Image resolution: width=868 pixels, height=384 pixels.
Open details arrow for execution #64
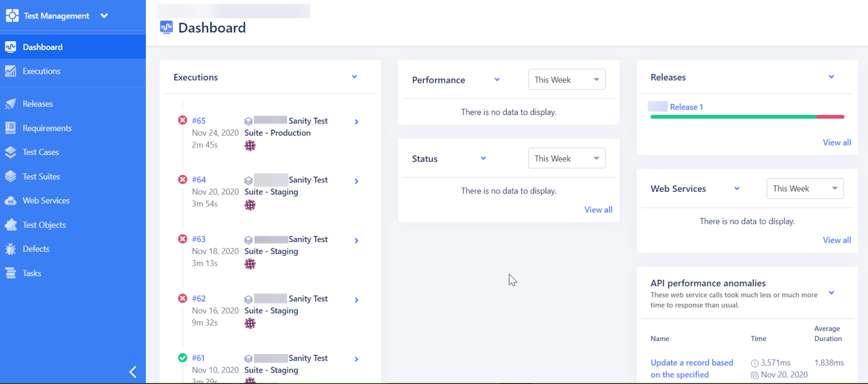tap(356, 181)
